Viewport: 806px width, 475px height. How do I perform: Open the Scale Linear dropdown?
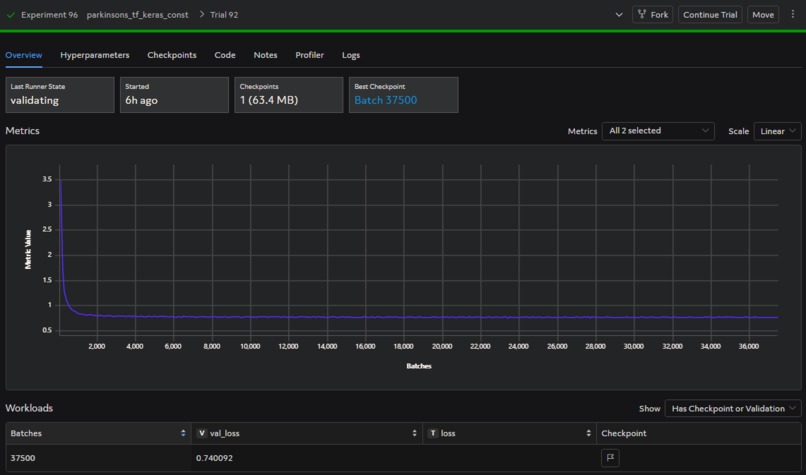pyautogui.click(x=777, y=131)
